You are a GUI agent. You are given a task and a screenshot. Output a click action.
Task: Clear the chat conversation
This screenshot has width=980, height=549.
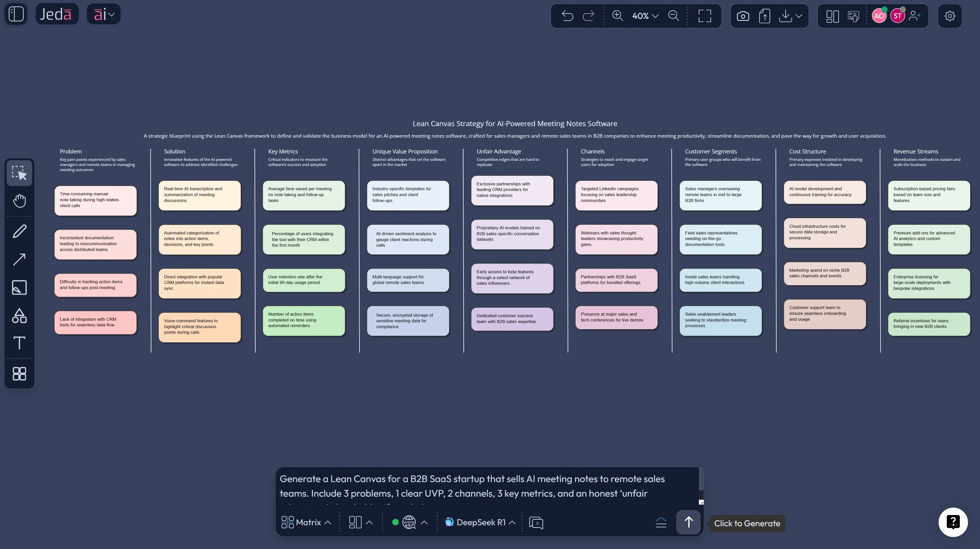pyautogui.click(x=536, y=522)
